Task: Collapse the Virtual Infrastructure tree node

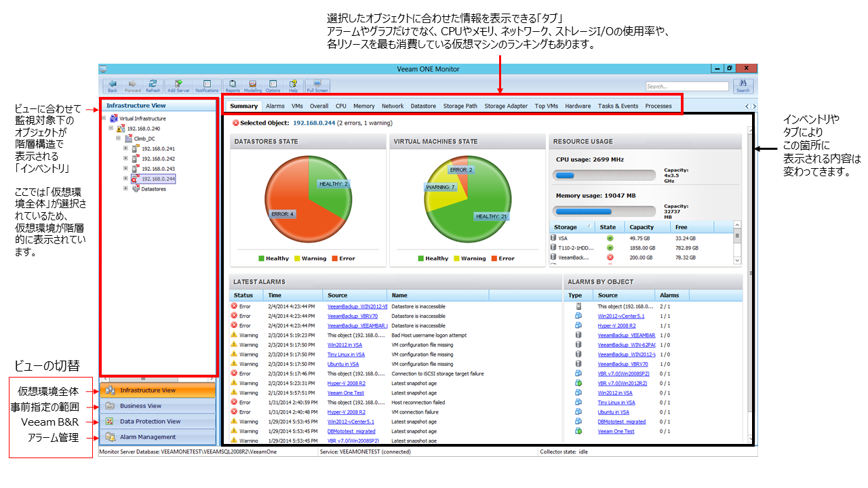Action: click(104, 118)
